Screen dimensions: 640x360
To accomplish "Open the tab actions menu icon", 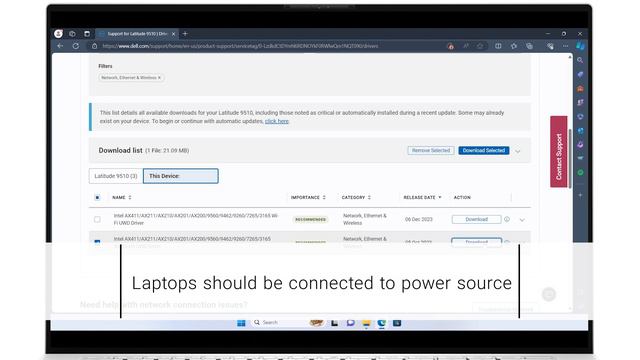I will tap(87, 34).
